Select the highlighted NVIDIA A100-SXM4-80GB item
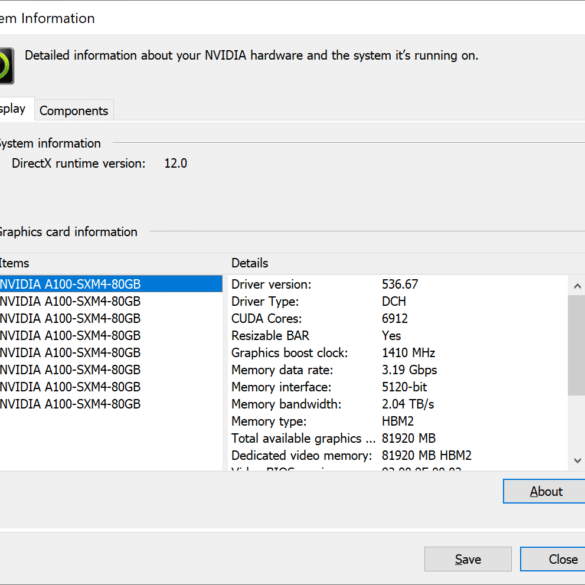Viewport: 585px width, 585px height. 111,284
